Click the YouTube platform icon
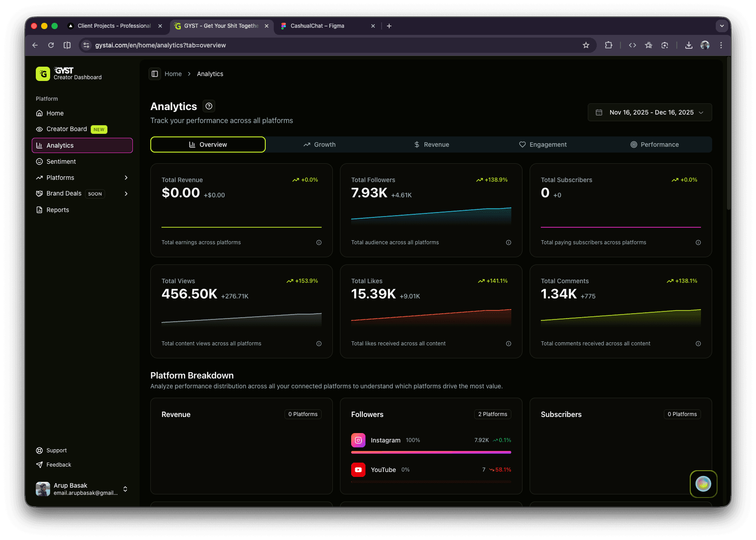756x540 pixels. 358,470
